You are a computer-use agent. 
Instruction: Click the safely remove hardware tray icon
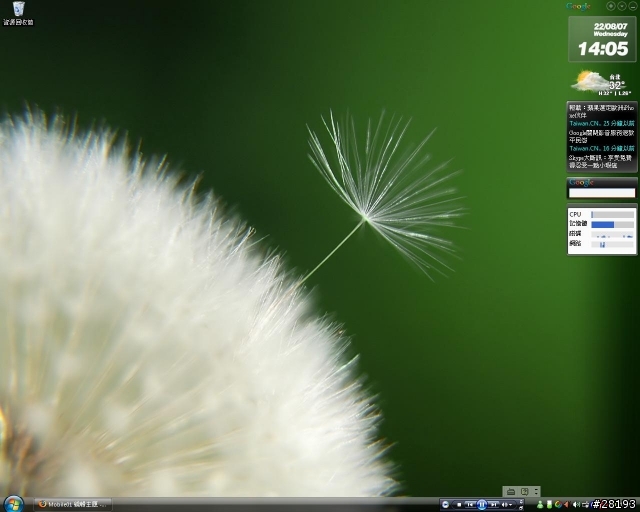click(x=586, y=505)
